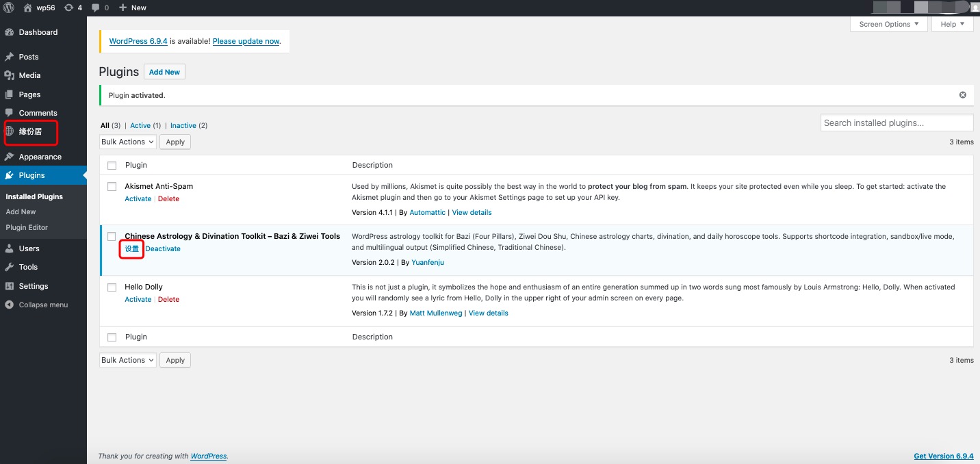
Task: Click the Version 2.0.2 text
Action: (373, 262)
